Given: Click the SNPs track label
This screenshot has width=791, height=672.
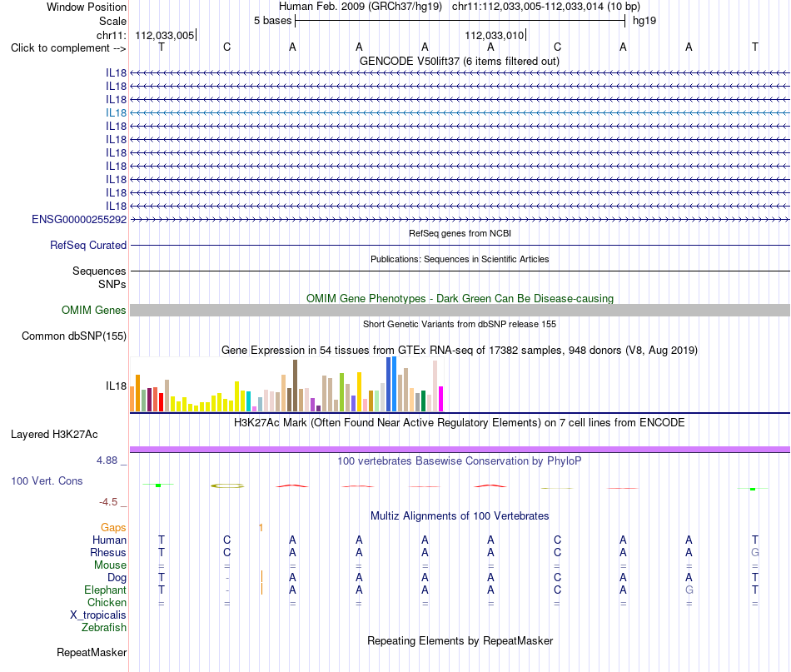Looking at the screenshot, I should click(112, 285).
